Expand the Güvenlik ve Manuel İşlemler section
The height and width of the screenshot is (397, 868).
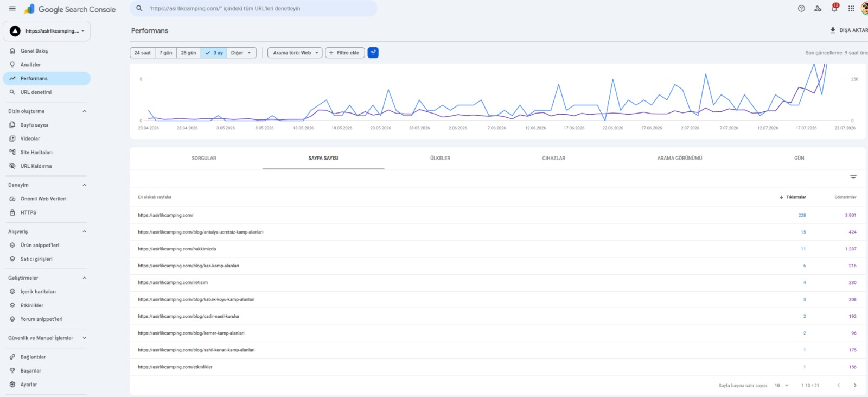point(84,338)
